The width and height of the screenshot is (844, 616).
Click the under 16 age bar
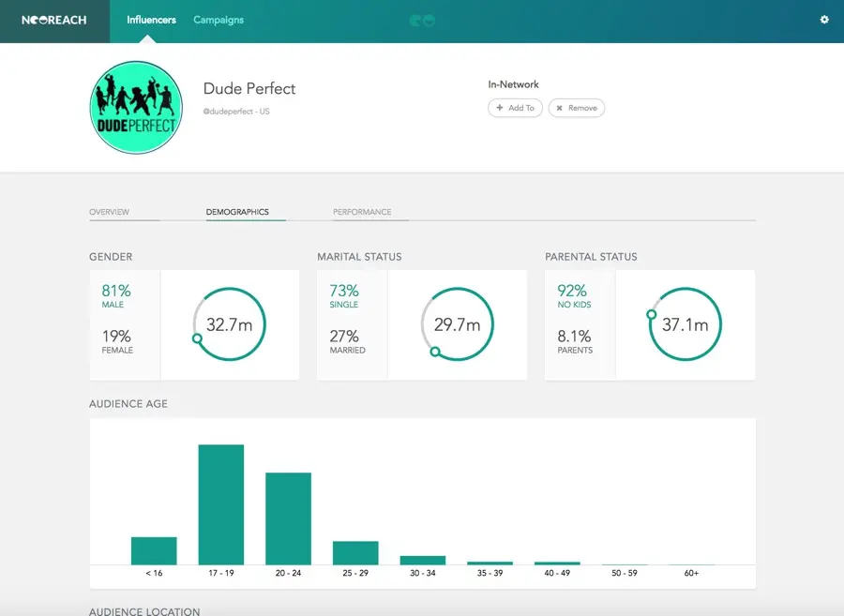click(x=154, y=550)
